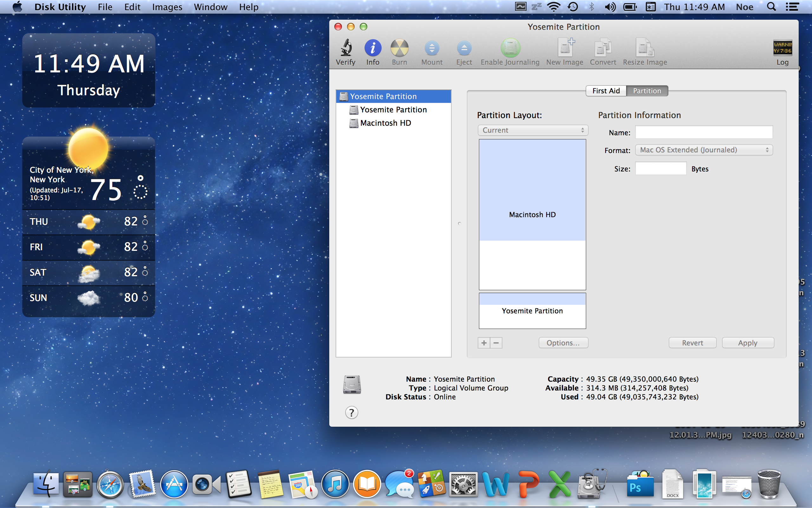Open Microsoft Word in the Dock
Screen dimensions: 812x508
pyautogui.click(x=495, y=485)
